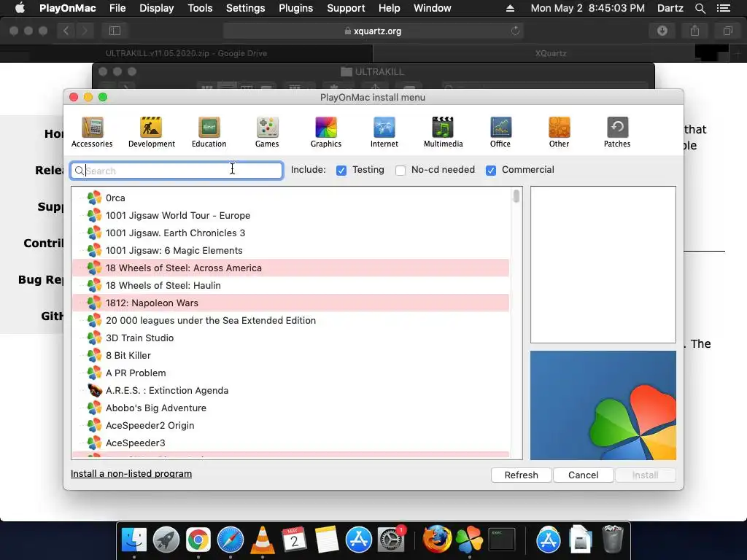Reload the page in Safari
747x560 pixels.
click(x=515, y=31)
